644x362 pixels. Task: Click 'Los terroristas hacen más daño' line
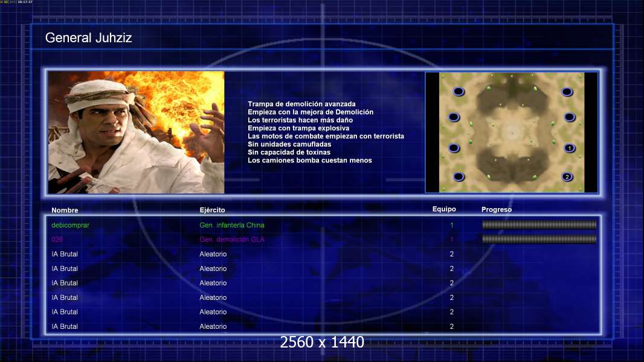300,120
